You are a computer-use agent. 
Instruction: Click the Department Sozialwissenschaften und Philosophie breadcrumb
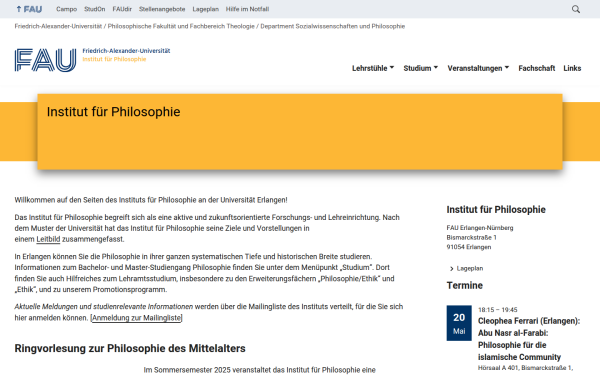(x=333, y=26)
